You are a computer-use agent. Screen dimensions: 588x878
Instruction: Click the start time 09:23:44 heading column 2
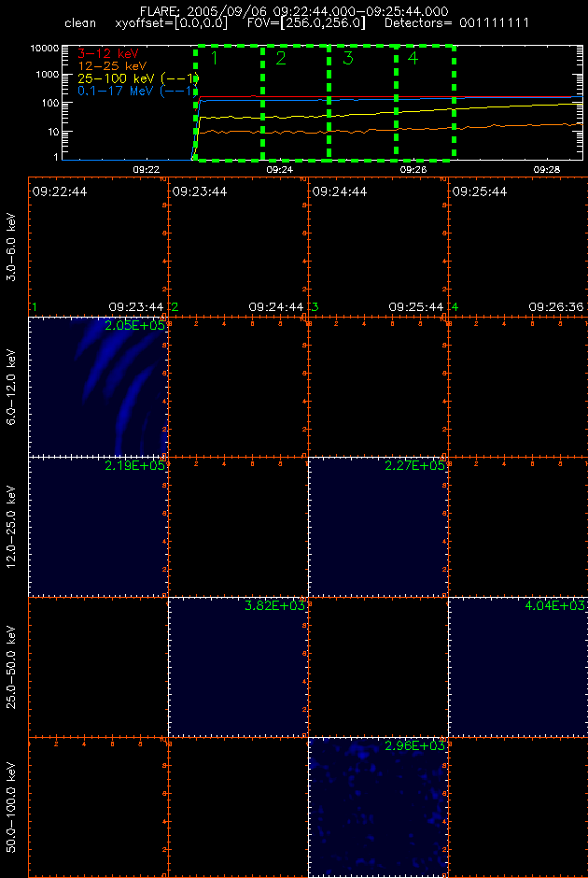pyautogui.click(x=200, y=191)
